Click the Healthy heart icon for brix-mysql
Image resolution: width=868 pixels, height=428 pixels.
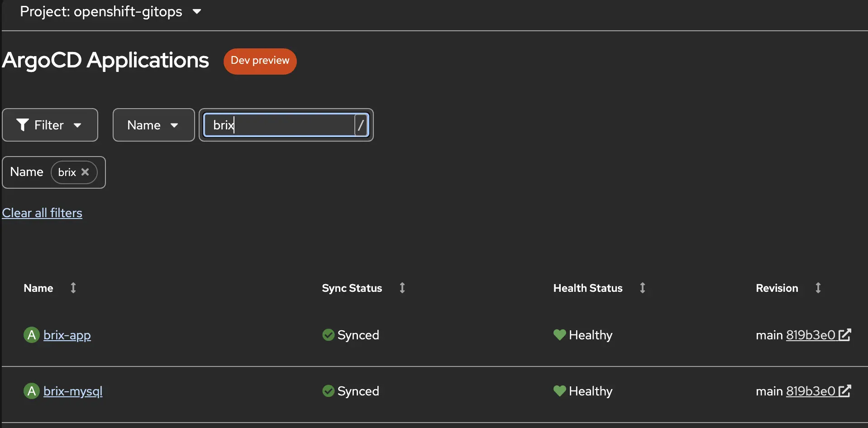(559, 391)
